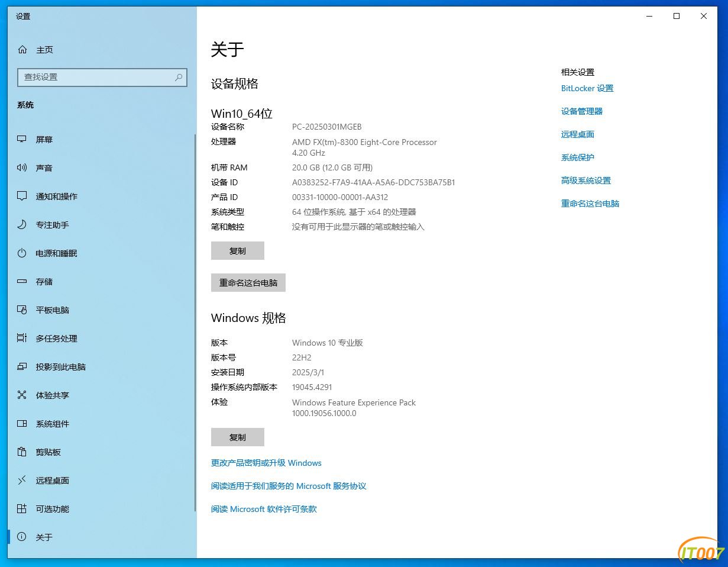The height and width of the screenshot is (567, 728).
Task: Click the 存储 drive icon
Action: 22,282
